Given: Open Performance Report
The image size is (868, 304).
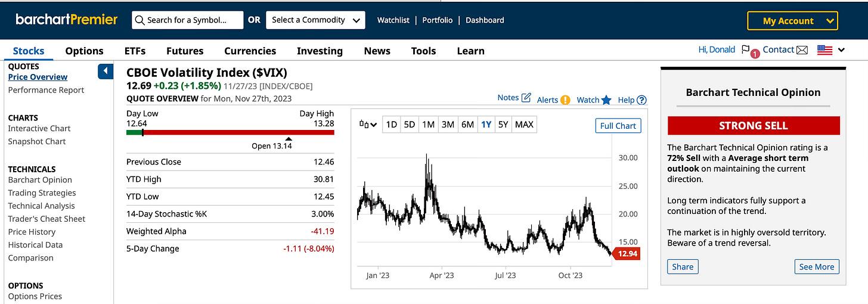Looking at the screenshot, I should click(46, 90).
